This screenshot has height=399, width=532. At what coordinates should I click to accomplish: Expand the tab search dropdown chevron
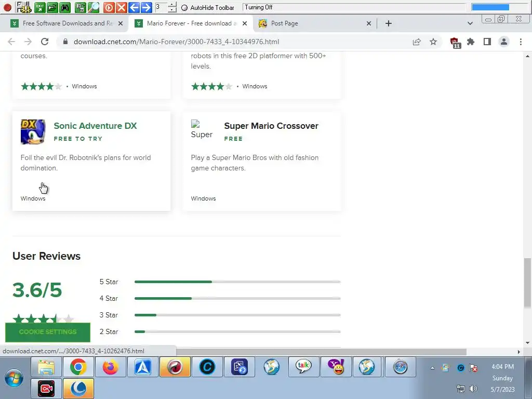[x=470, y=23]
